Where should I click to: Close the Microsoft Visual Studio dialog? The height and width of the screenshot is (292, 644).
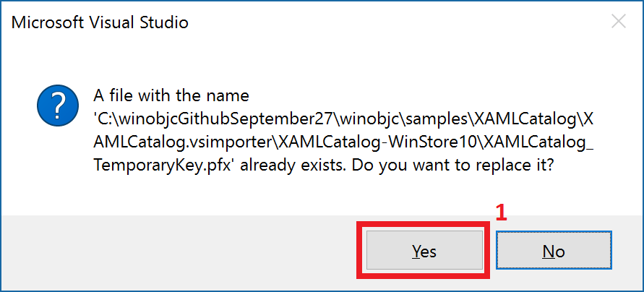click(x=619, y=22)
